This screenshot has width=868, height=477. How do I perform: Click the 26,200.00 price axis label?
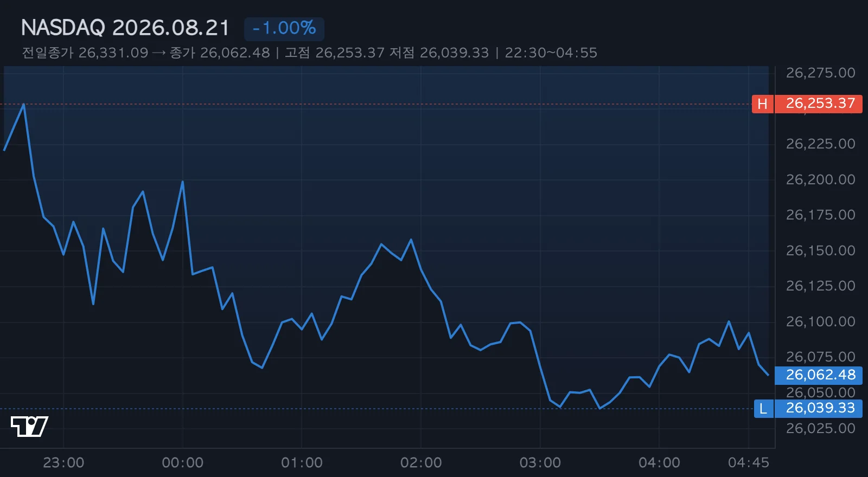point(820,179)
